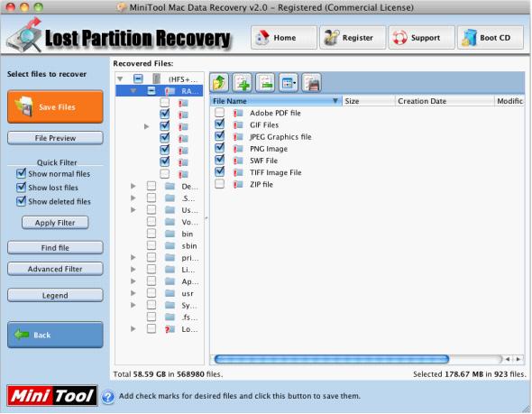
Task: Click the Support lifebuoy button
Action: (421, 38)
